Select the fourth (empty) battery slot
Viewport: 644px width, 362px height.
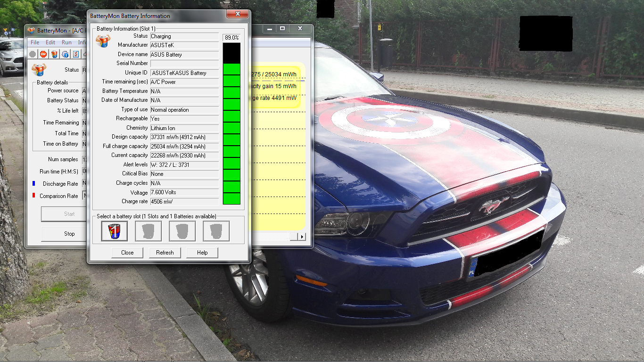click(x=216, y=231)
